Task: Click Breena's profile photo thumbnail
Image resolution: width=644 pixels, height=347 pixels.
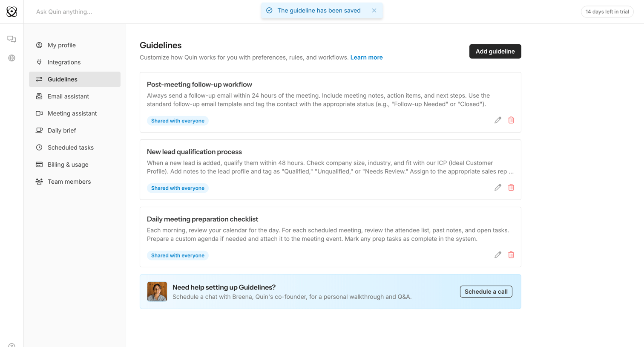Action: (157, 292)
